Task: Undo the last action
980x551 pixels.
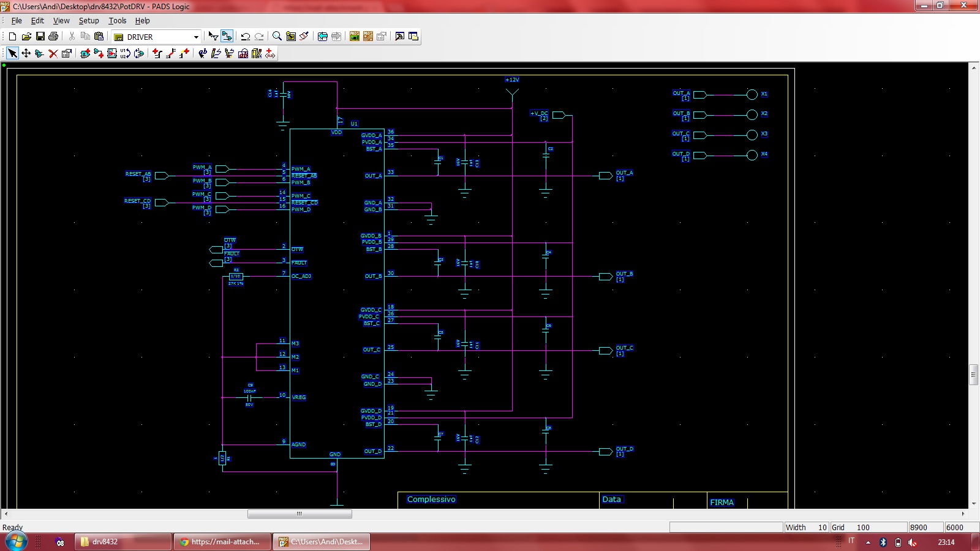Action: tap(246, 37)
